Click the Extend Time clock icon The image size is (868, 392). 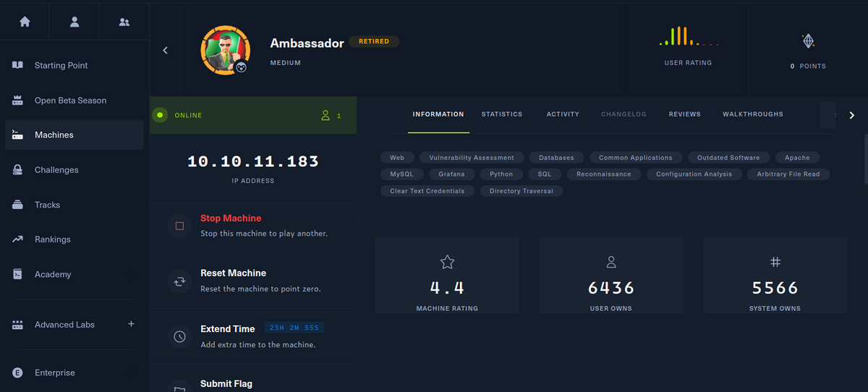(x=179, y=336)
